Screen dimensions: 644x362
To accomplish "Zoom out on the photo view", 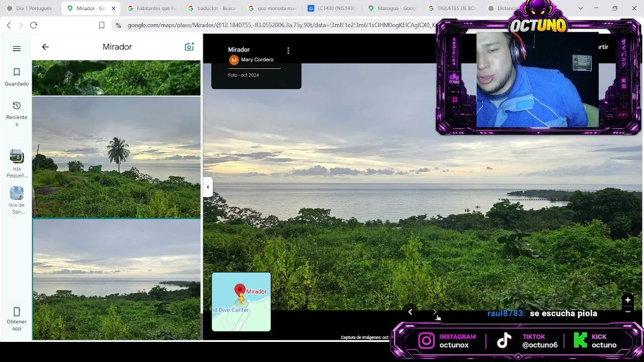I will coord(628,311).
